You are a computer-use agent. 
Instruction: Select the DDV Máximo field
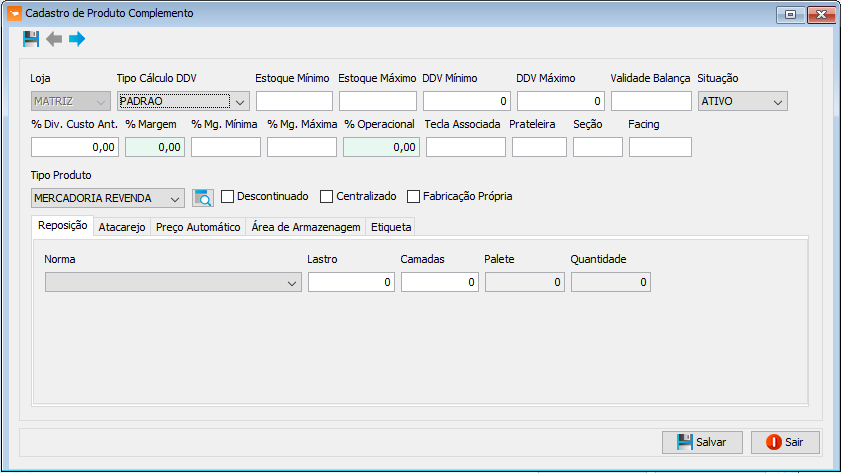[561, 101]
